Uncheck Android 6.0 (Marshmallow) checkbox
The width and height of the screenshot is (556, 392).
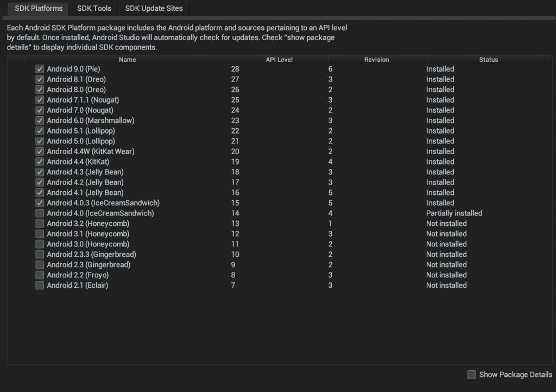point(39,121)
